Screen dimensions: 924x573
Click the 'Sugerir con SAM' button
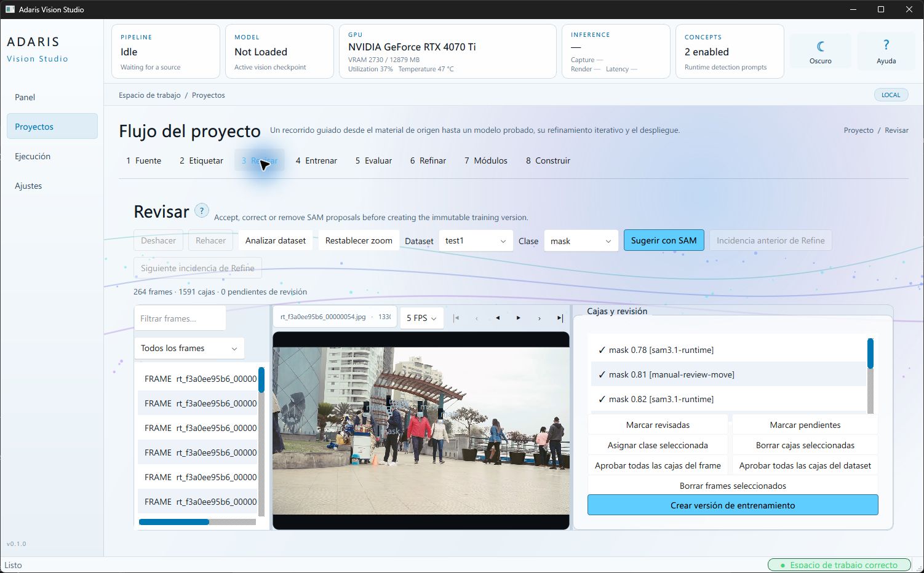tap(664, 240)
